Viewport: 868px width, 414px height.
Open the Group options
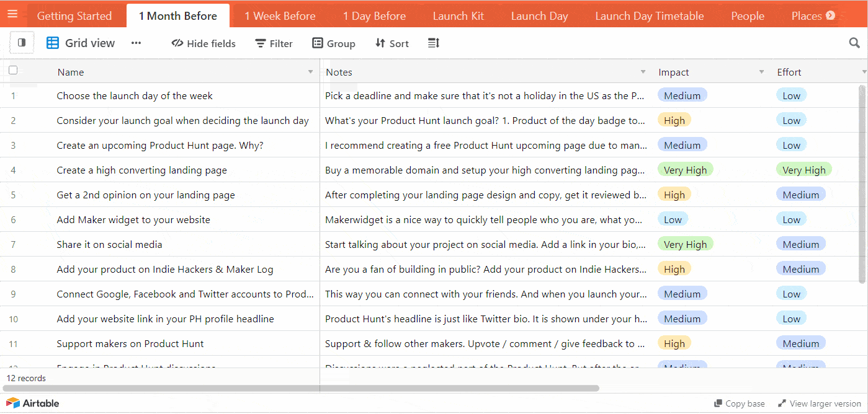pyautogui.click(x=333, y=43)
